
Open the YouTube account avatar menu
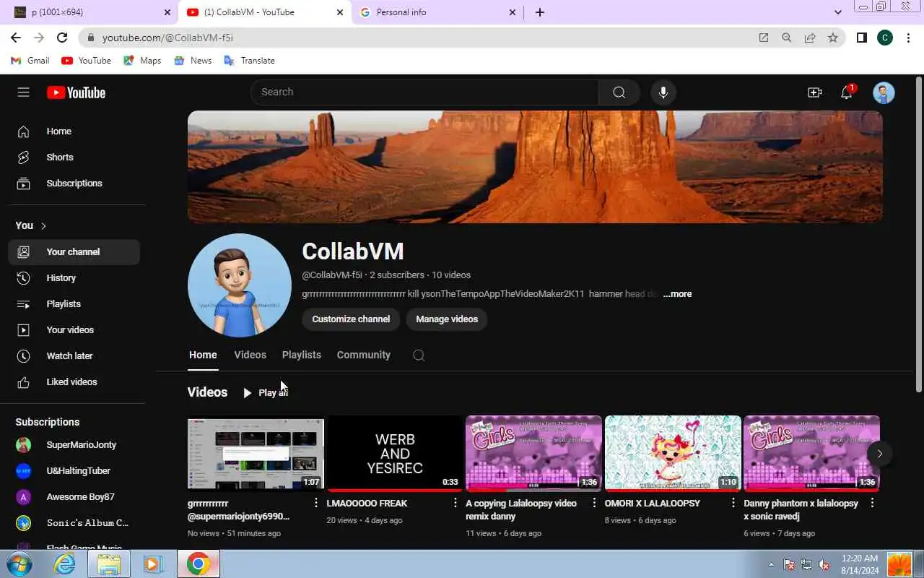(x=884, y=92)
